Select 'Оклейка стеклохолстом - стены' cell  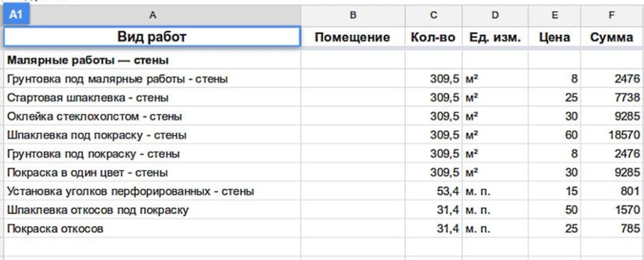[152, 116]
